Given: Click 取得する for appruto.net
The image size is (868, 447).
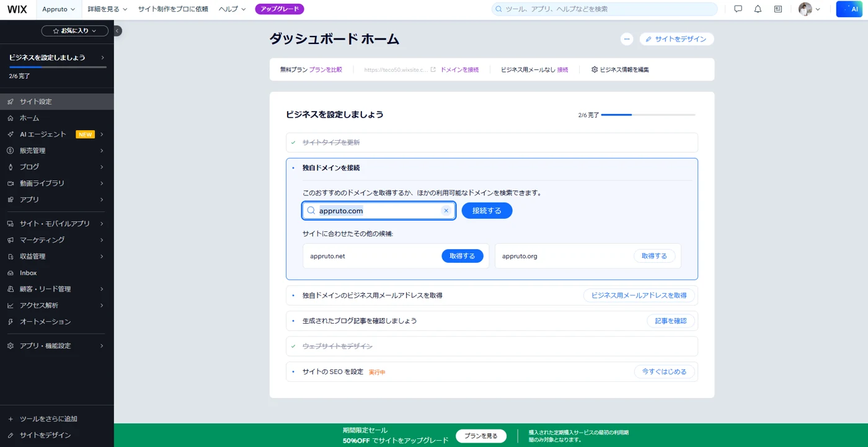Looking at the screenshot, I should tap(463, 256).
